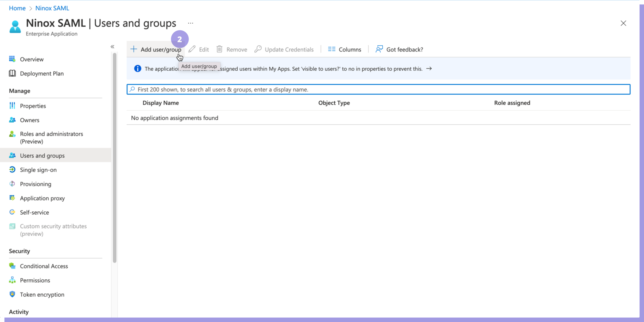This screenshot has height=322, width=644.
Task: Open Single sign-on settings
Action: click(38, 170)
